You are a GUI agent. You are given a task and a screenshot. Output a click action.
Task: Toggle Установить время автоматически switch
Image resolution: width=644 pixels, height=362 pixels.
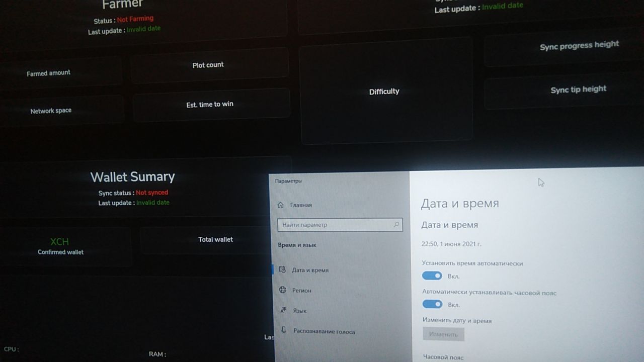(432, 276)
